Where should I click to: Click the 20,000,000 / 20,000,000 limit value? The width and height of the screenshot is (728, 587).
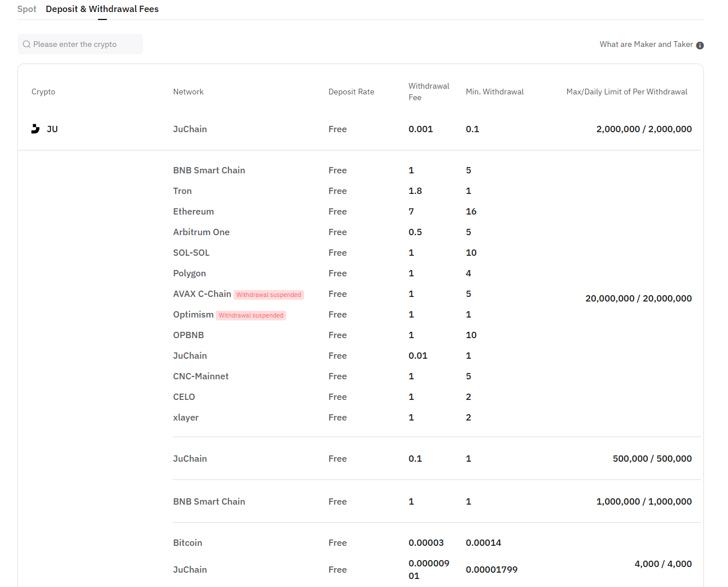(x=638, y=298)
